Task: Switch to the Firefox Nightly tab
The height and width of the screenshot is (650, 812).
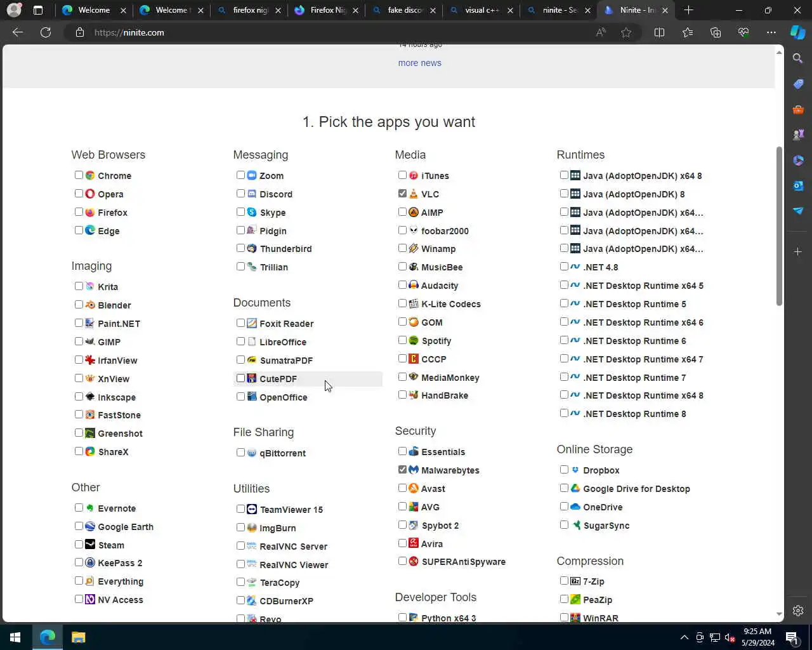Action: point(326,10)
